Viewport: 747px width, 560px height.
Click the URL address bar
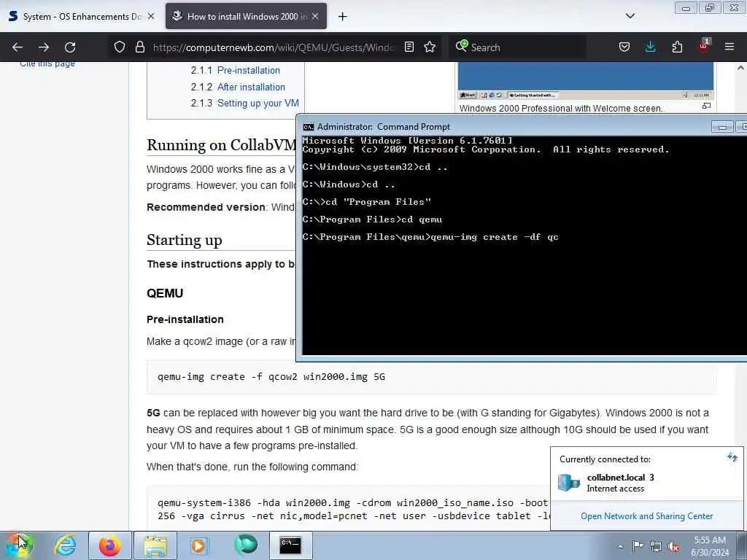tap(274, 47)
